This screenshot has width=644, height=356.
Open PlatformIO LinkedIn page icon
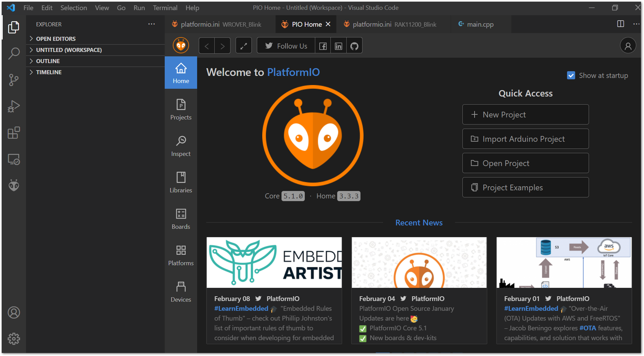click(x=339, y=46)
